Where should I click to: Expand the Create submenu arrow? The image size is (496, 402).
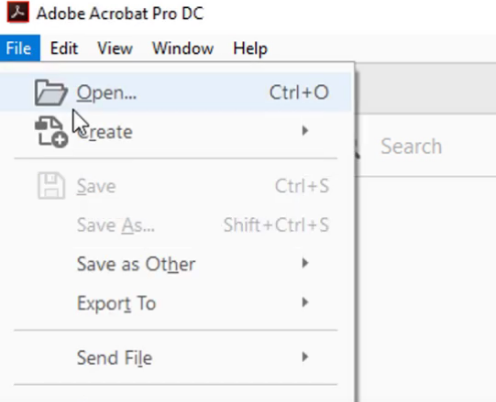click(305, 131)
